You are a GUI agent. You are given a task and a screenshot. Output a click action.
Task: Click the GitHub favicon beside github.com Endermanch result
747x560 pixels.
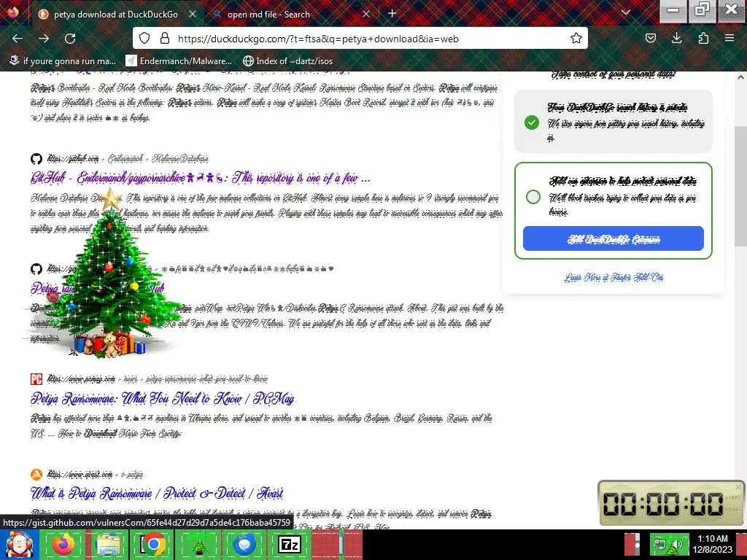36,158
